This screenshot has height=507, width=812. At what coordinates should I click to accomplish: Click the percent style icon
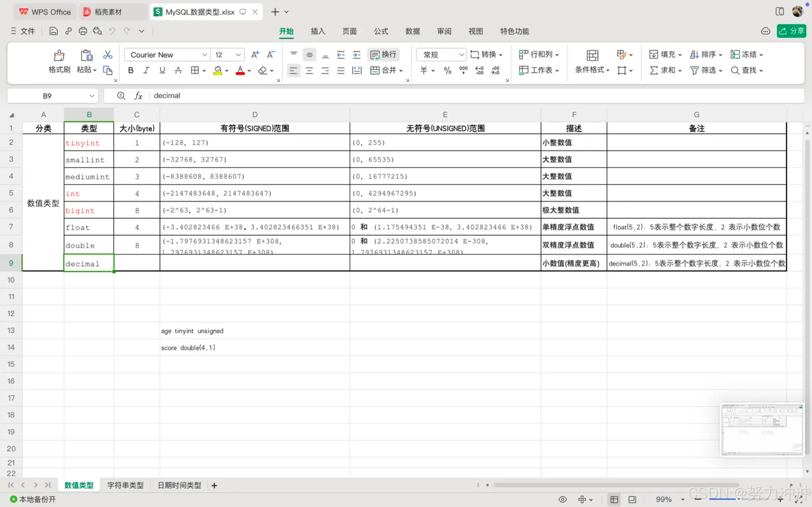pyautogui.click(x=447, y=70)
